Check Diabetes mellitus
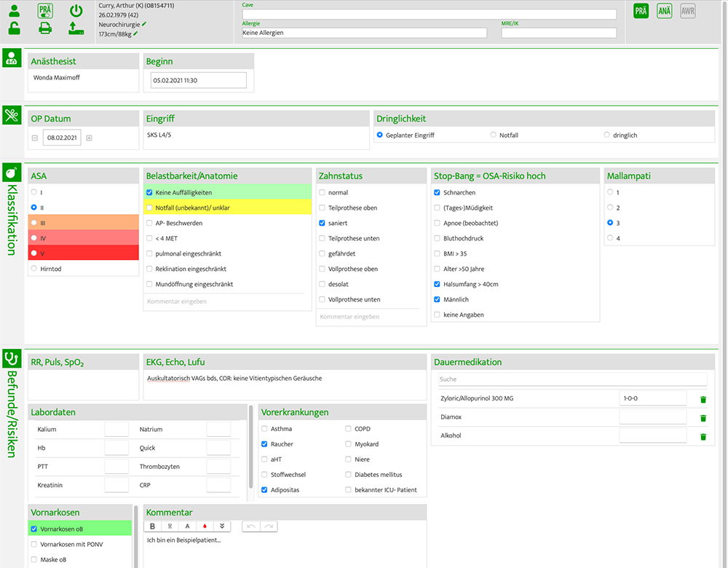This screenshot has width=728, height=568. tap(348, 475)
